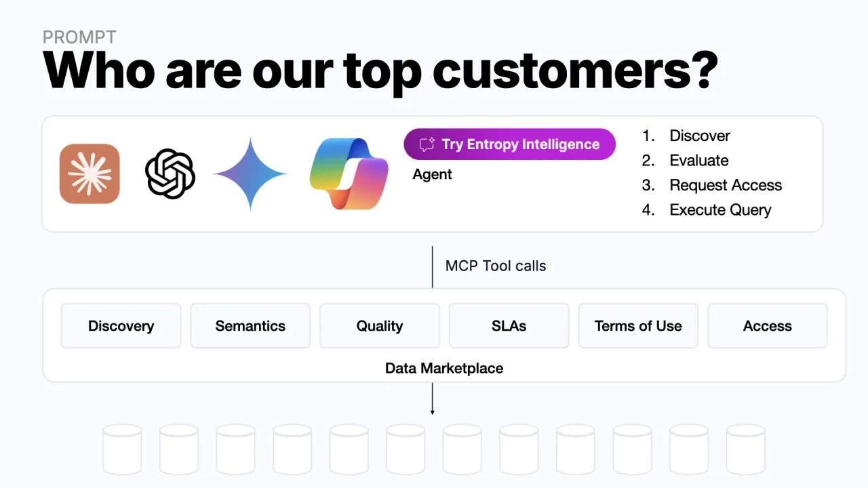Image resolution: width=868 pixels, height=488 pixels.
Task: Click the OpenAI ChatGPT knot logo
Action: (170, 174)
